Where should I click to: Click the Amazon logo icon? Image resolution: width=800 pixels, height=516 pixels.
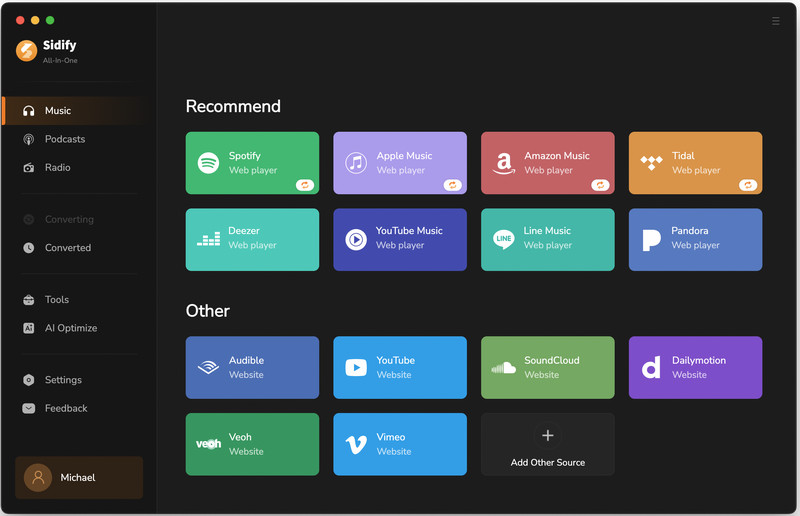click(x=504, y=163)
